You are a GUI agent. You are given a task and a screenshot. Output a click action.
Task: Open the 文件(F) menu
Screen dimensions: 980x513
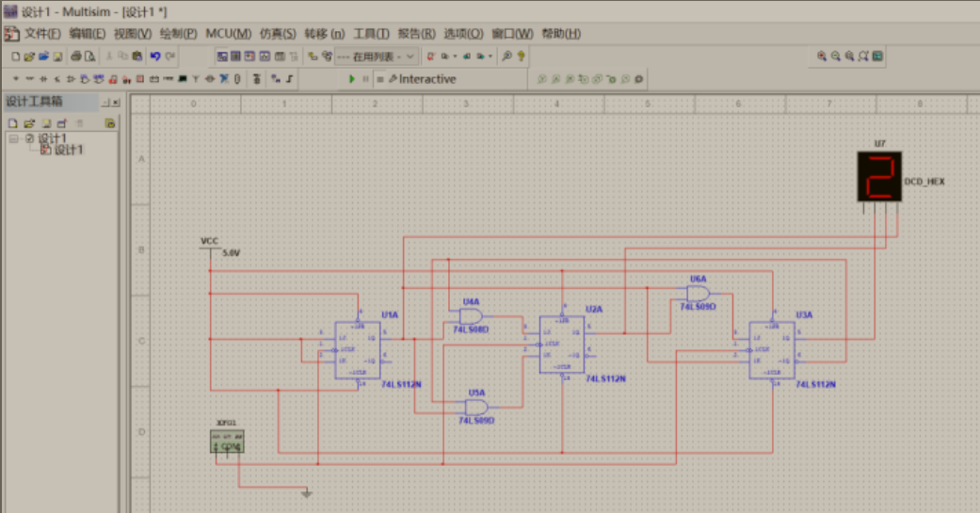pyautogui.click(x=42, y=34)
